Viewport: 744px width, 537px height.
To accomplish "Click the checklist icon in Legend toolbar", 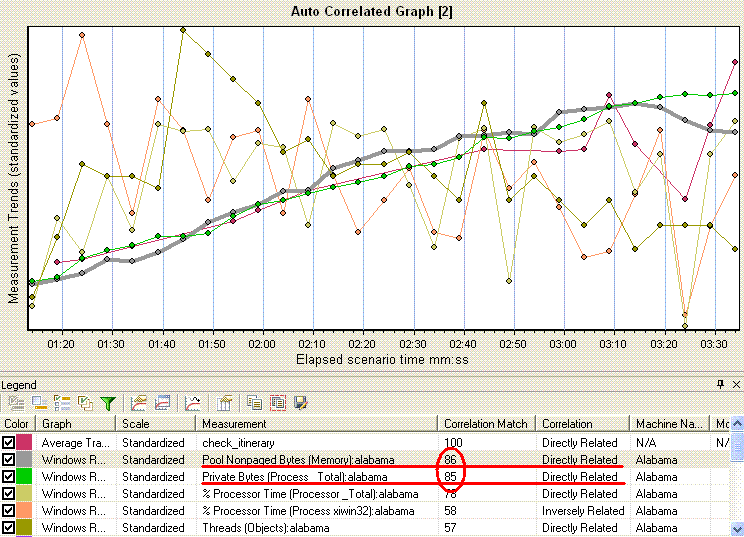I will pyautogui.click(x=61, y=403).
